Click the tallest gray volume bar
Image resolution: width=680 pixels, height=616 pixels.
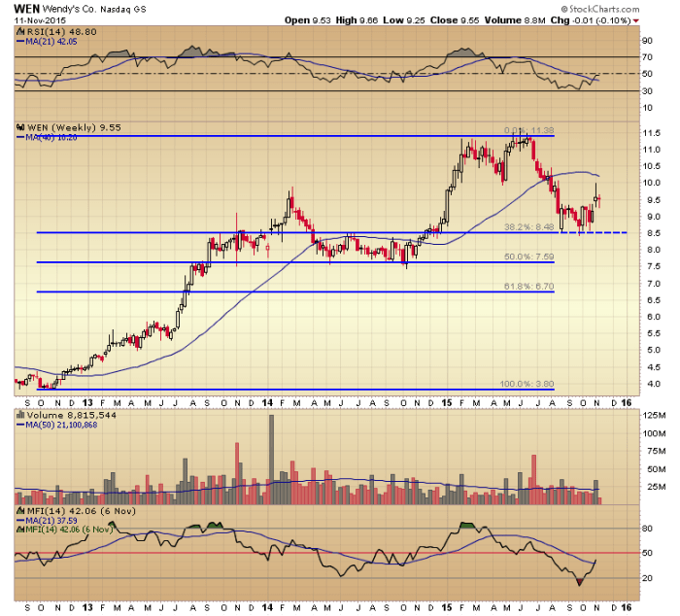pyautogui.click(x=271, y=460)
